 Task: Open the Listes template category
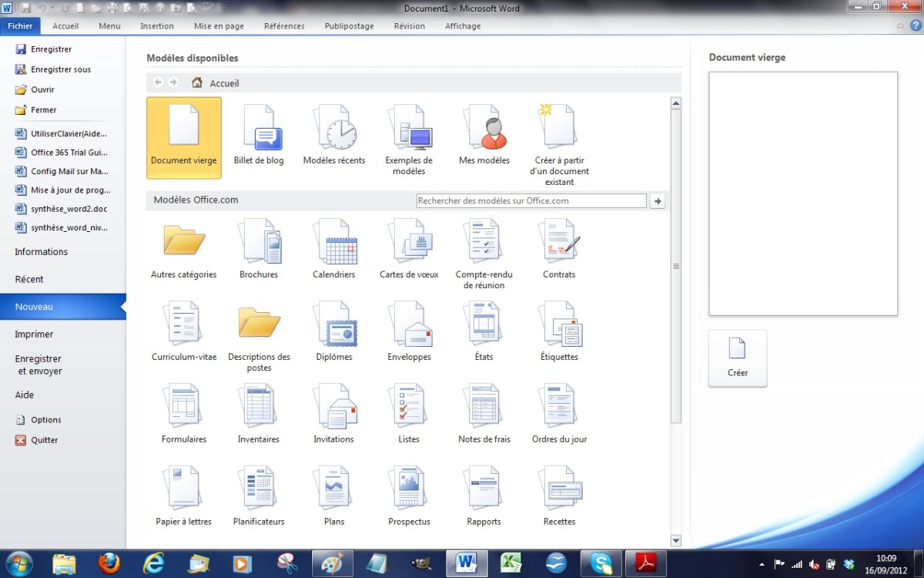[409, 414]
